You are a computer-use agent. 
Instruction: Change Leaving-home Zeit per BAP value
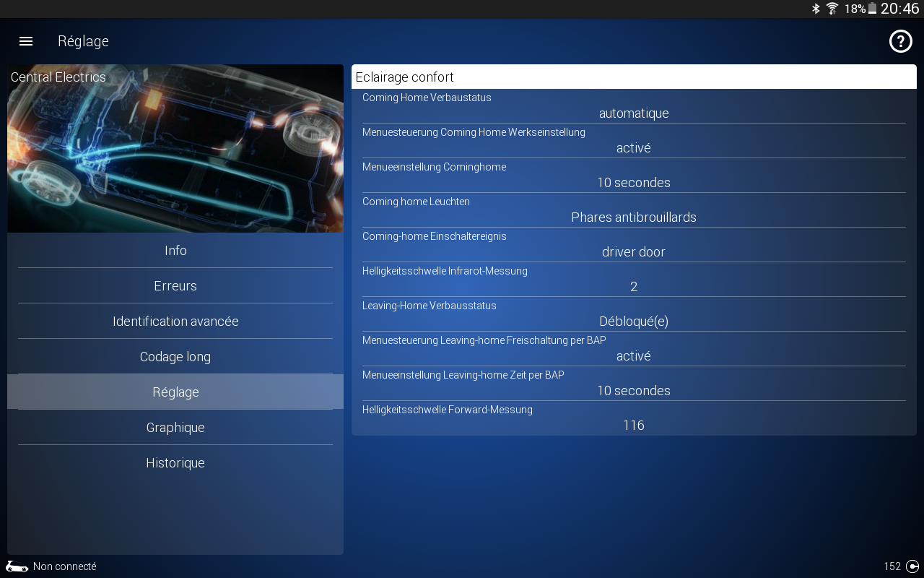[x=634, y=384]
